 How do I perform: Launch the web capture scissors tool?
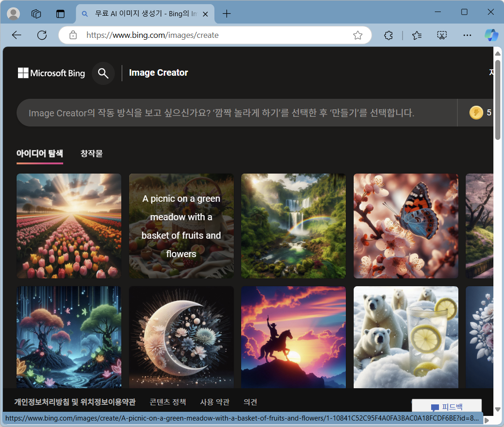click(x=442, y=35)
